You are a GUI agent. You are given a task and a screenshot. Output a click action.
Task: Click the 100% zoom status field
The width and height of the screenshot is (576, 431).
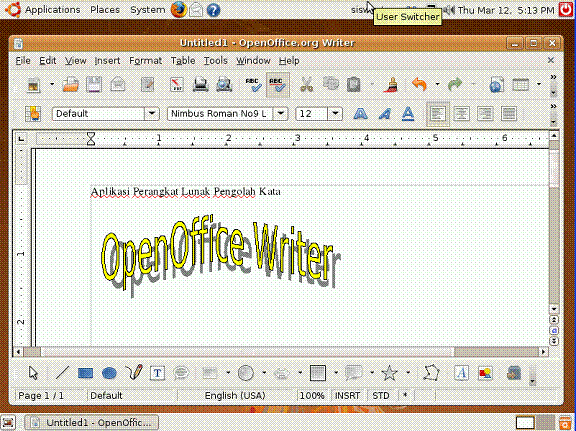coord(312,396)
